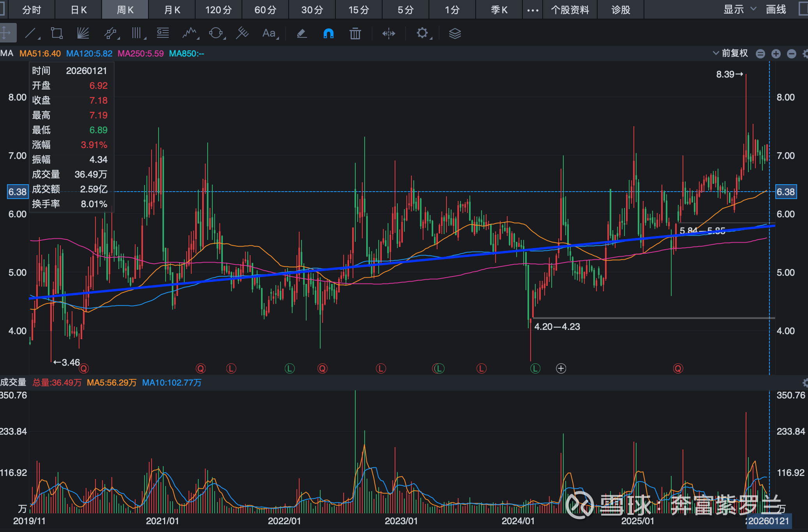Choose the wave pattern drawing tool
This screenshot has width=808, height=532.
click(x=190, y=33)
